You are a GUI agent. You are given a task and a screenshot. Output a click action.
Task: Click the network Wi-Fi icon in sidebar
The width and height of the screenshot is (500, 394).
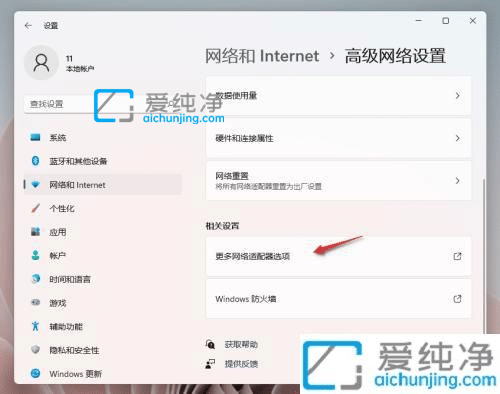(35, 185)
